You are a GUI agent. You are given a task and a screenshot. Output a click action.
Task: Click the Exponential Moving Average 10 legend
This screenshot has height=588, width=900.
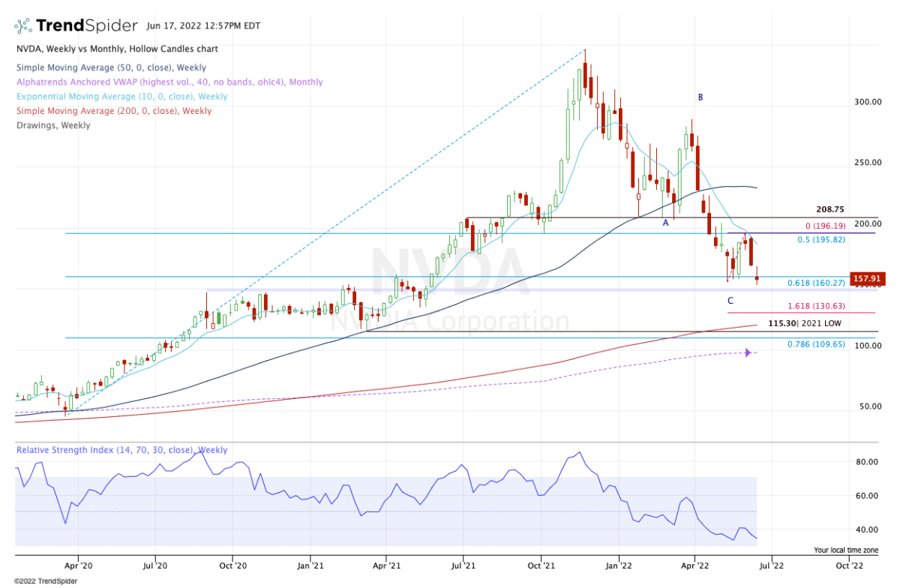(121, 97)
